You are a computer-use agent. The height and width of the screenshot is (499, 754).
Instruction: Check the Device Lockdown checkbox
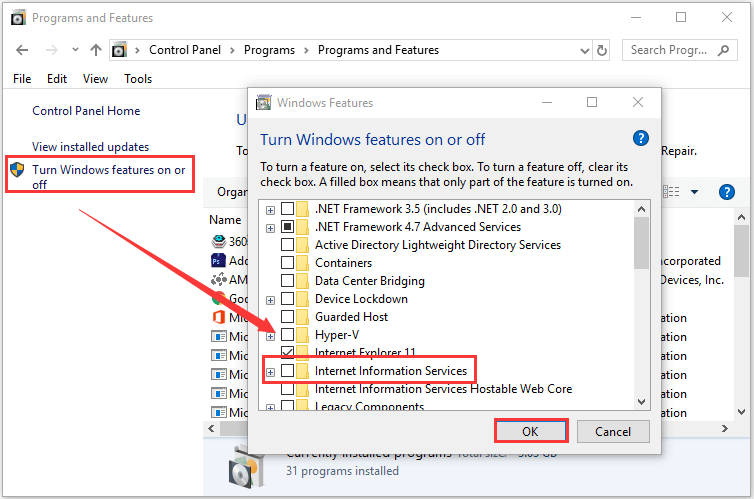coord(288,299)
